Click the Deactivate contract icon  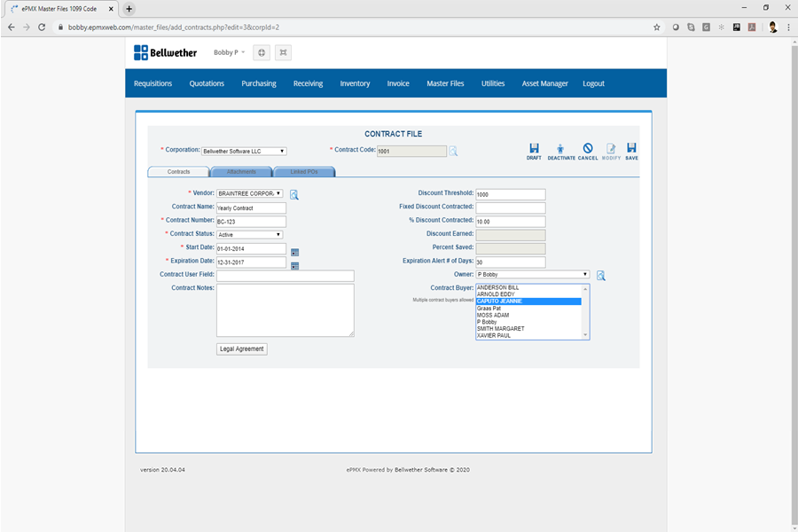click(x=560, y=151)
